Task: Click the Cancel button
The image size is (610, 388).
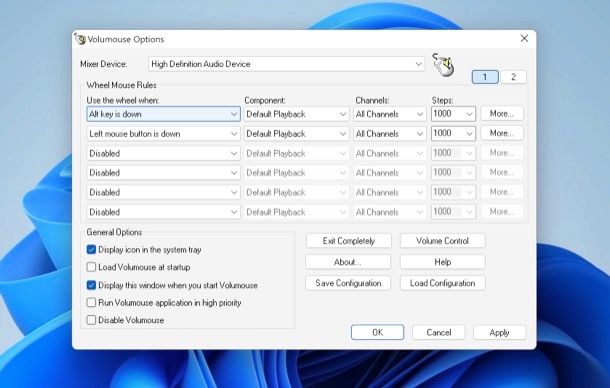Action: pyautogui.click(x=438, y=332)
